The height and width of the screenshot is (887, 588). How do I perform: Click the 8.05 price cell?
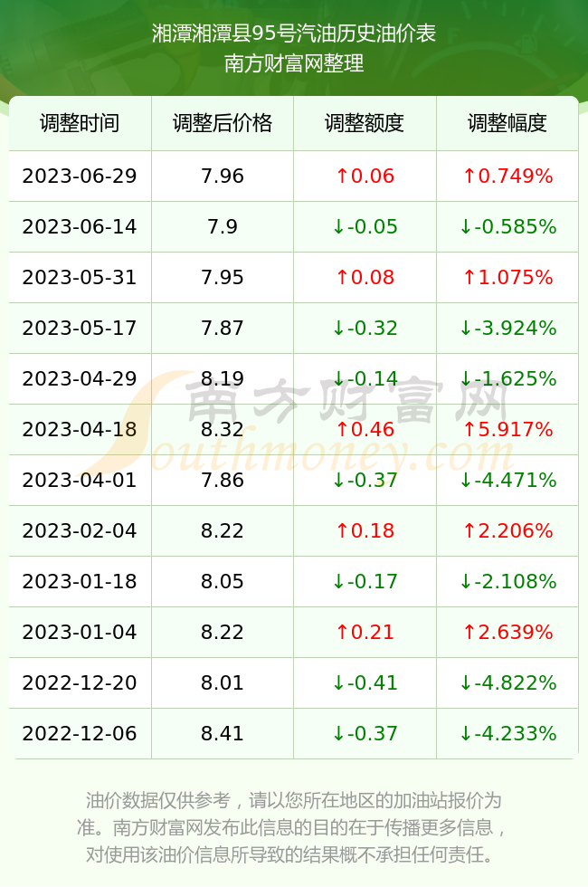(223, 581)
